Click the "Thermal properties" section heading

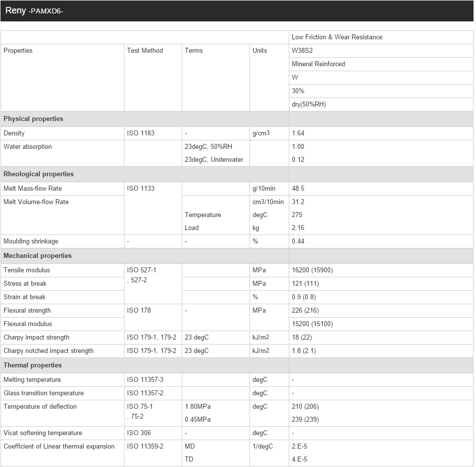[32, 365]
